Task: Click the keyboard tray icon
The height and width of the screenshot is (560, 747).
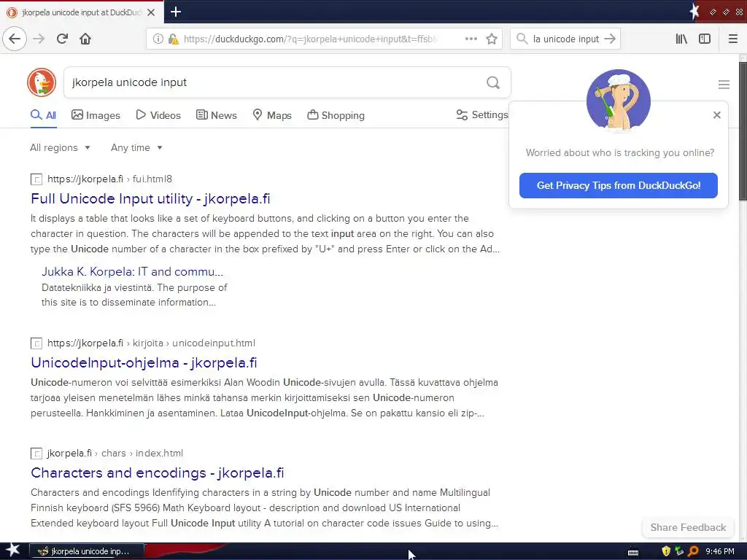Action: (x=633, y=552)
